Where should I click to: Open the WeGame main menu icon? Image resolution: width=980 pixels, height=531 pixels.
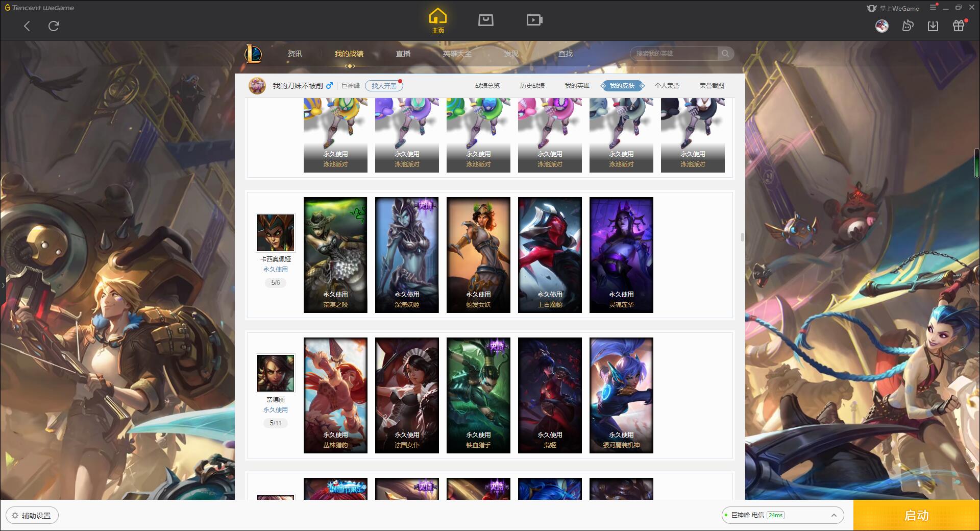click(933, 8)
